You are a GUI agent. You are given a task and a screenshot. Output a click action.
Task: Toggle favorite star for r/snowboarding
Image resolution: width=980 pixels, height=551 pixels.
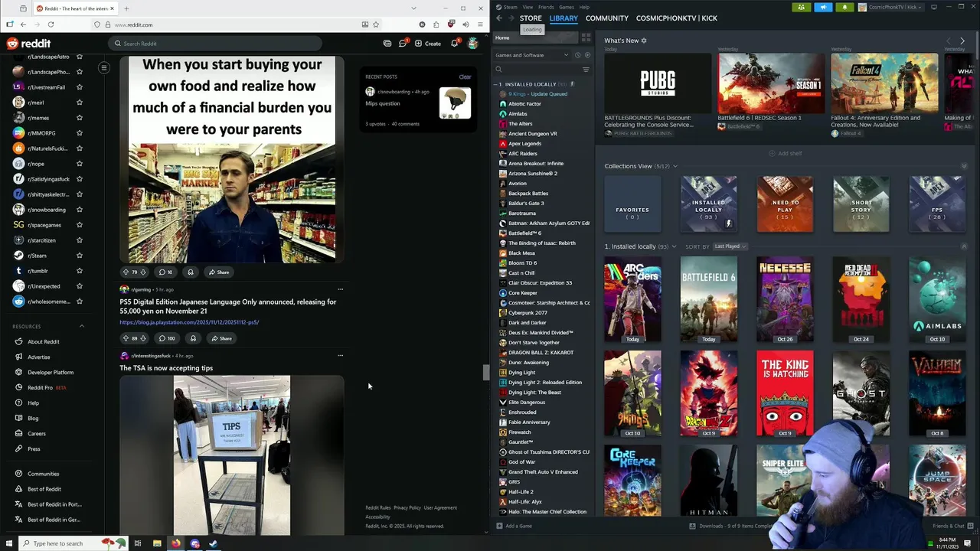point(79,210)
